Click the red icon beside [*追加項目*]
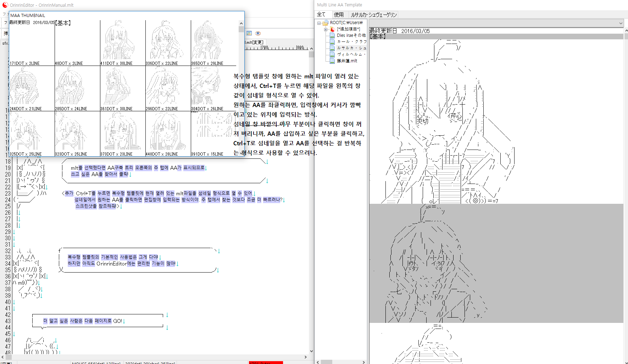This screenshot has height=364, width=628. coord(332,29)
